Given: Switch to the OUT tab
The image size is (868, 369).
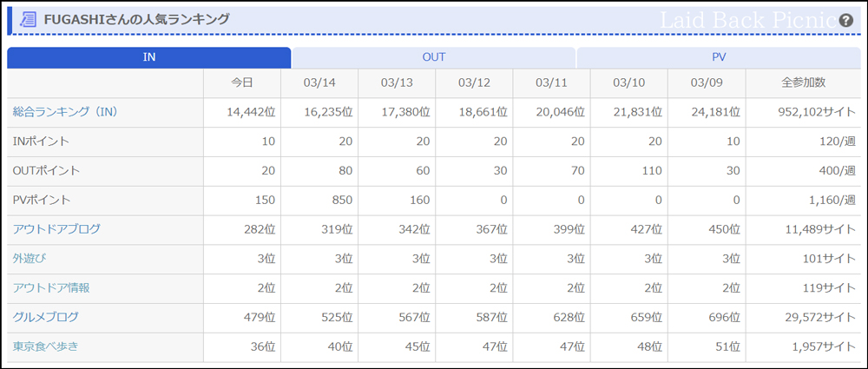Looking at the screenshot, I should 434,57.
